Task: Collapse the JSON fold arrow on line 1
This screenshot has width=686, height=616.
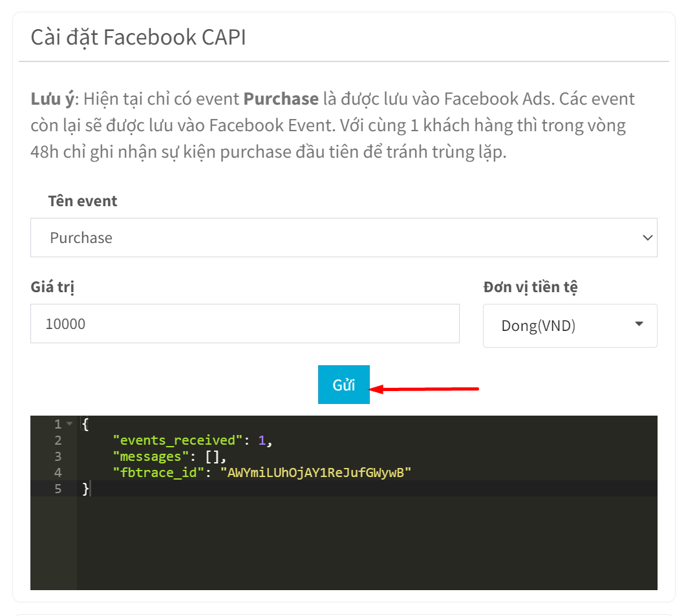Action: [x=70, y=423]
